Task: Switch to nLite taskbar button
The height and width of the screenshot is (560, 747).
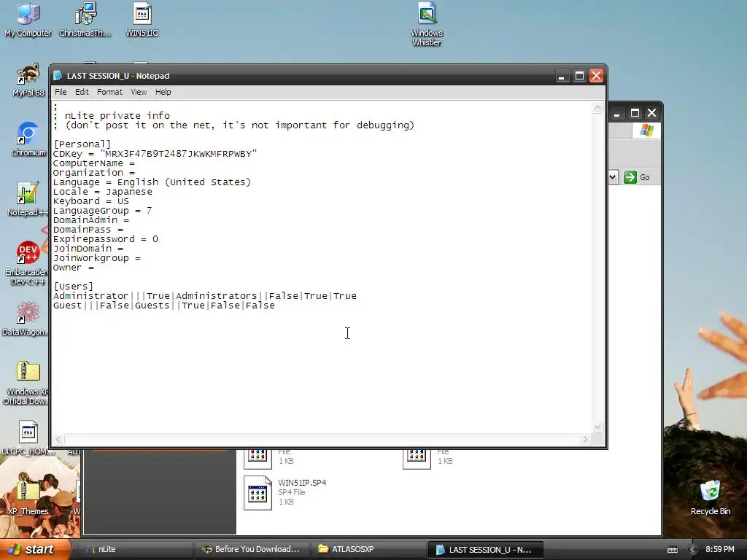Action: pyautogui.click(x=135, y=549)
